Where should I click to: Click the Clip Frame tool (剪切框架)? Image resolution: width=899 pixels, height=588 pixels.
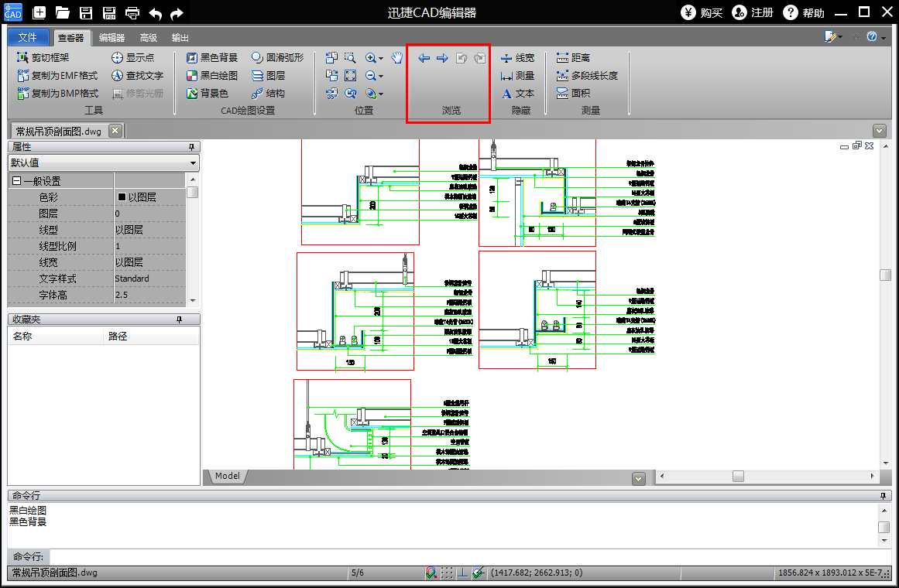pyautogui.click(x=43, y=57)
